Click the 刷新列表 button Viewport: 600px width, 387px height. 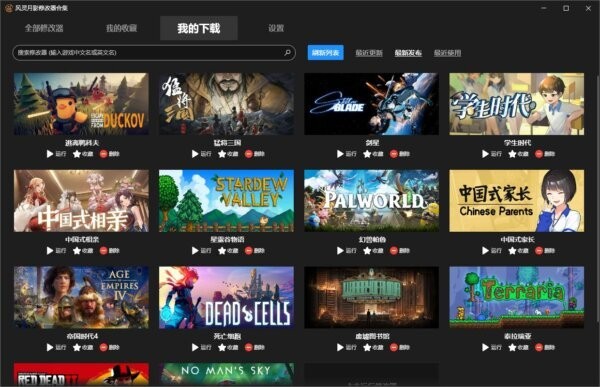pyautogui.click(x=326, y=52)
